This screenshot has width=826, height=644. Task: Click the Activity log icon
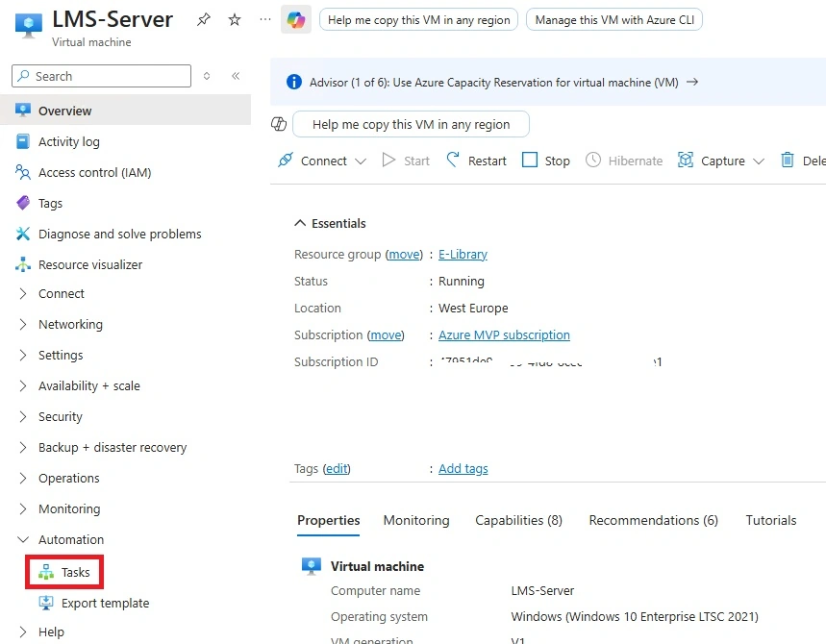(x=23, y=141)
